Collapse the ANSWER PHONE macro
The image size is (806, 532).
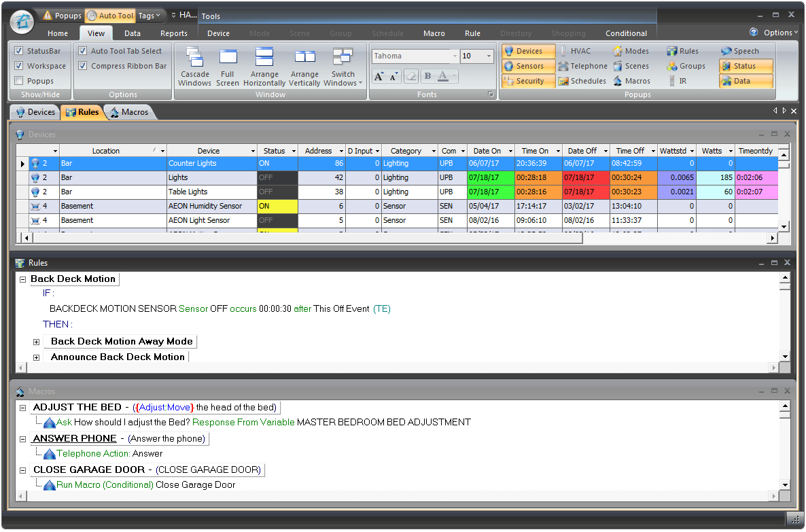22,439
